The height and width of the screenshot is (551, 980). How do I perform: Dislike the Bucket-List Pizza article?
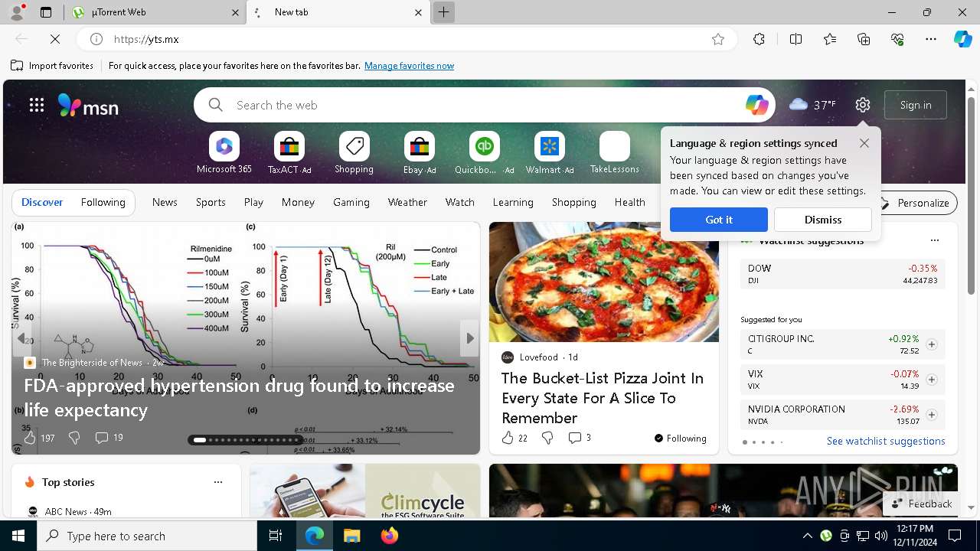coord(547,438)
